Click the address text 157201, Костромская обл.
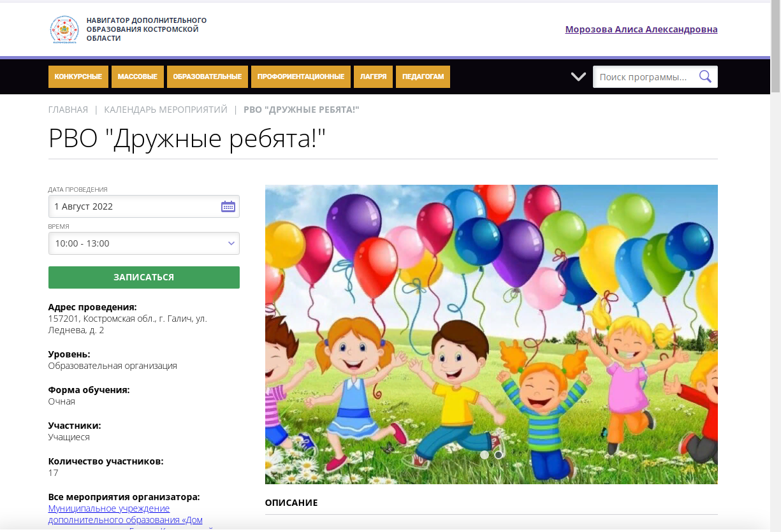 coord(128,324)
